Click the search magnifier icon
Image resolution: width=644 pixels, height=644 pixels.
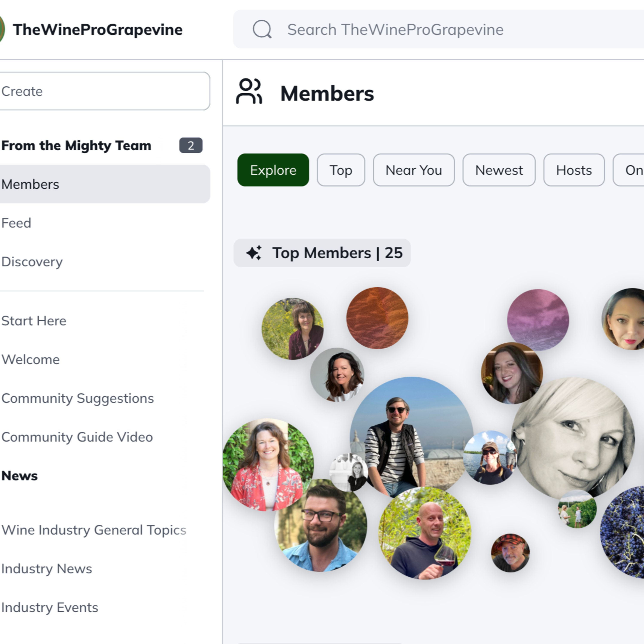(262, 29)
